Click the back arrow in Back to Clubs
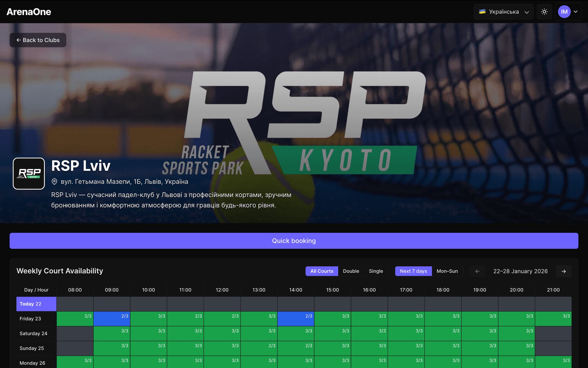Screen dimensions: 588x368 click(18, 40)
